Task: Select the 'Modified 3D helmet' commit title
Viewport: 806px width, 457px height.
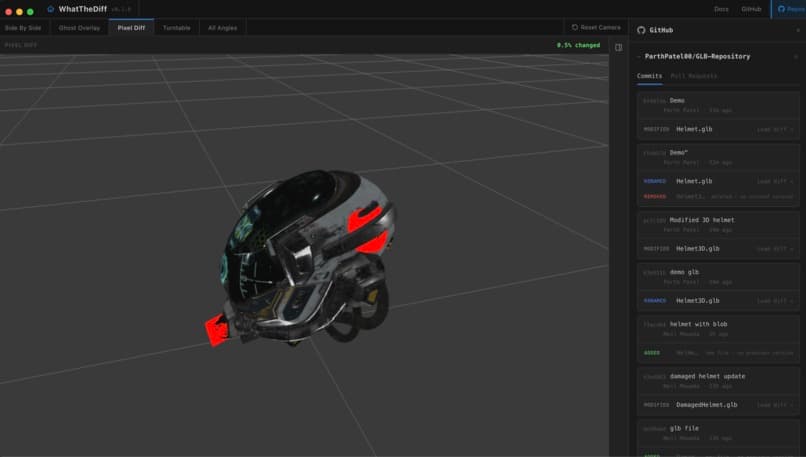Action: 702,220
